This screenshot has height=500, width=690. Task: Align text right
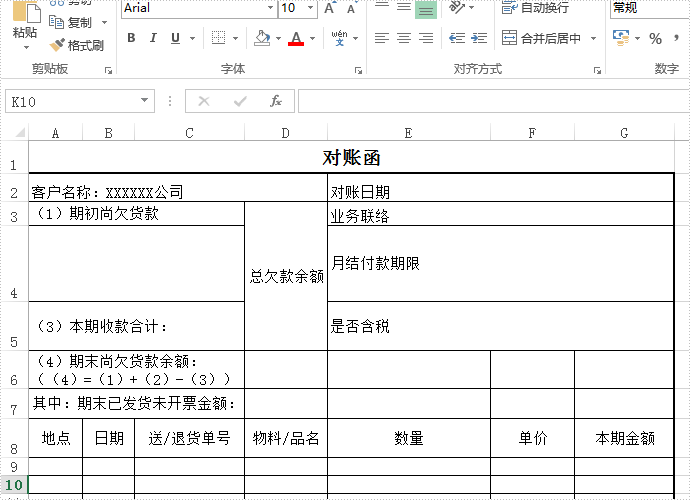coord(426,38)
